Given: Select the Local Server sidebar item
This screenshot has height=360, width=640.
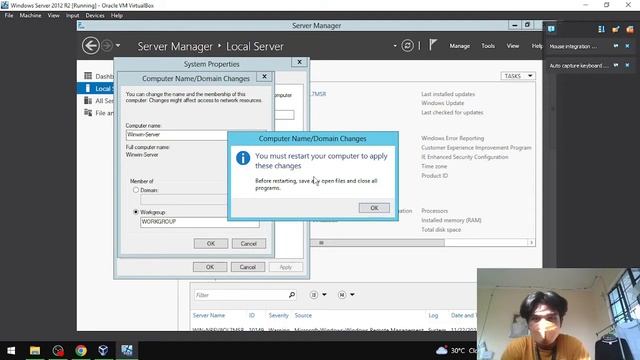Looking at the screenshot, I should pos(96,88).
